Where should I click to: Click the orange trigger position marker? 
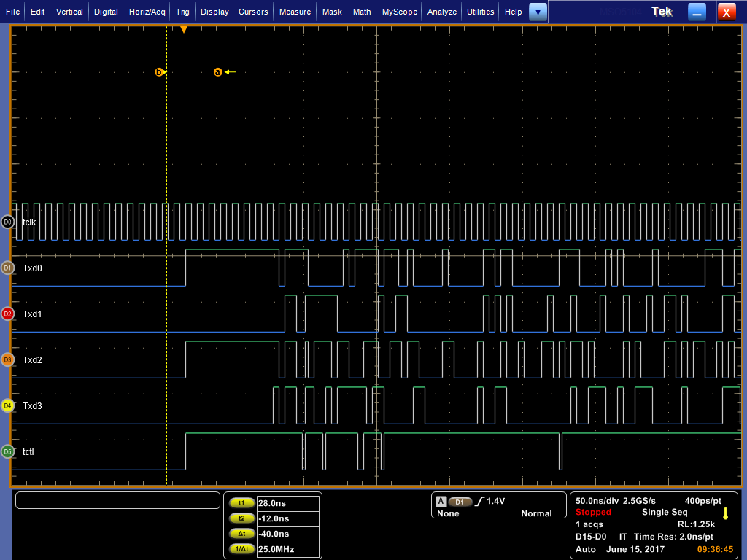[x=184, y=29]
